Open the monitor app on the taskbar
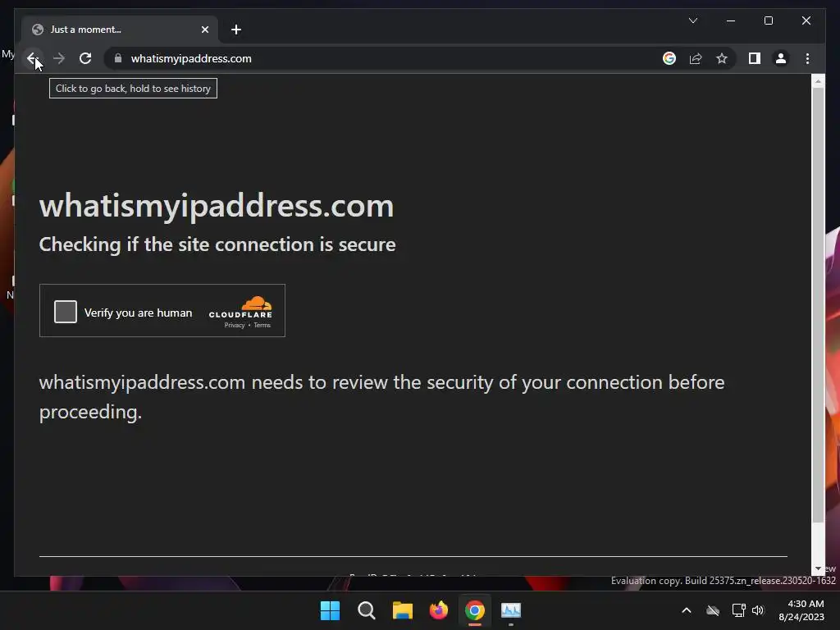 (511, 610)
